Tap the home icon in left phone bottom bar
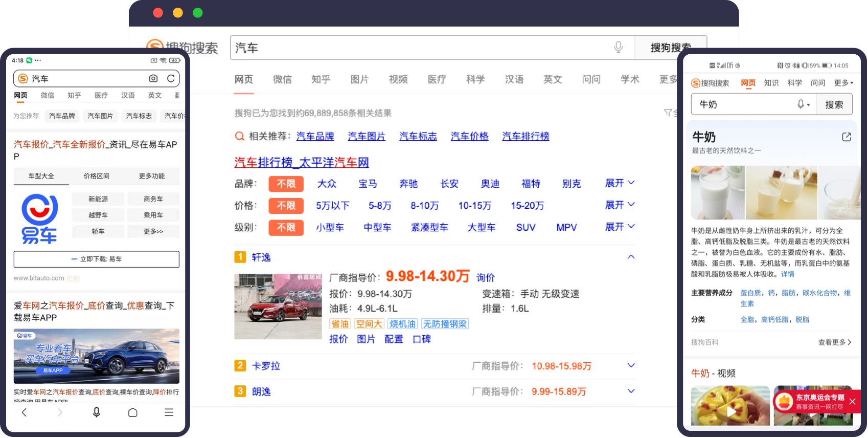This screenshot has height=438, width=868. [132, 412]
